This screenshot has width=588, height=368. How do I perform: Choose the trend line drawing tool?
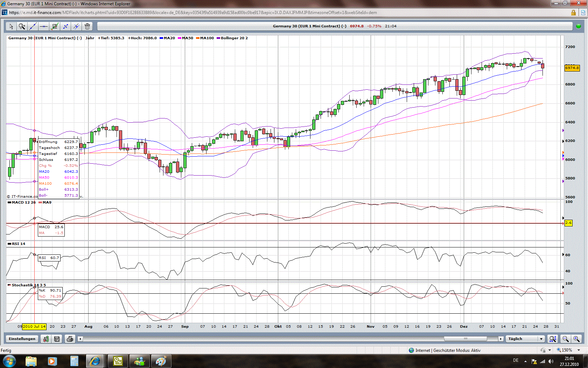tap(33, 26)
